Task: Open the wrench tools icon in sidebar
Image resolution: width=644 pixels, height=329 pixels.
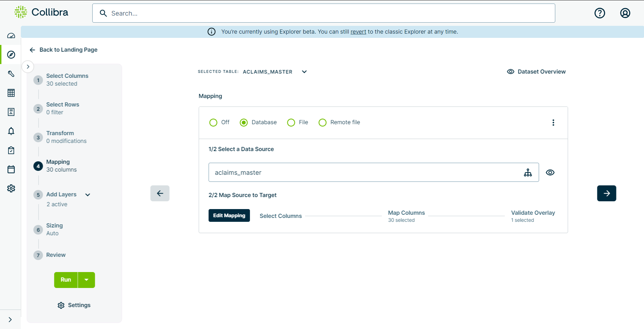Action: point(11,74)
